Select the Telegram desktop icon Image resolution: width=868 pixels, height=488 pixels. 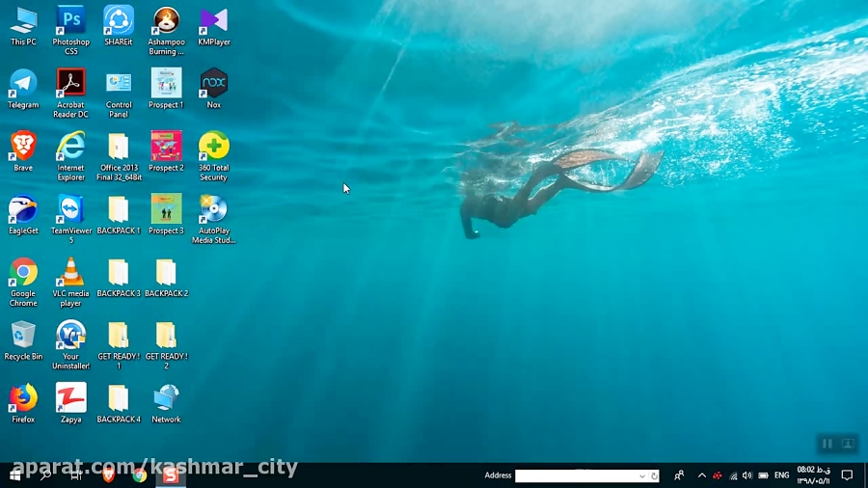[x=23, y=84]
